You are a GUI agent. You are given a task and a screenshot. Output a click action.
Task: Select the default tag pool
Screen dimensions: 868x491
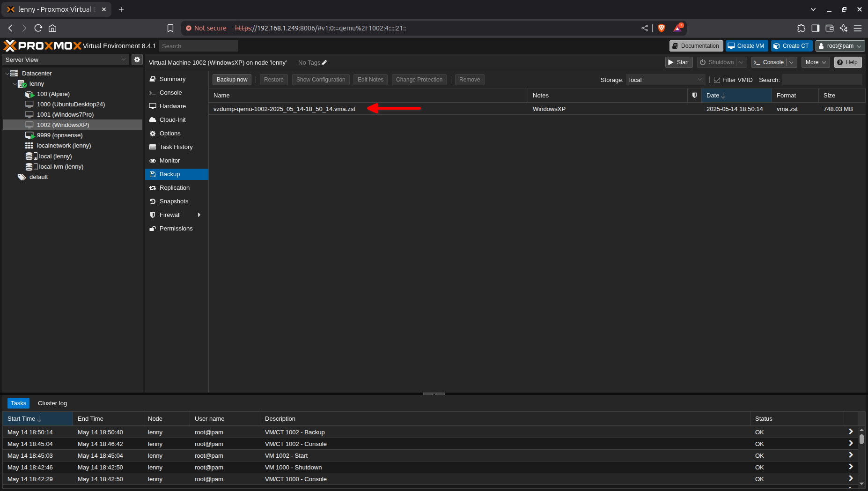pyautogui.click(x=38, y=177)
